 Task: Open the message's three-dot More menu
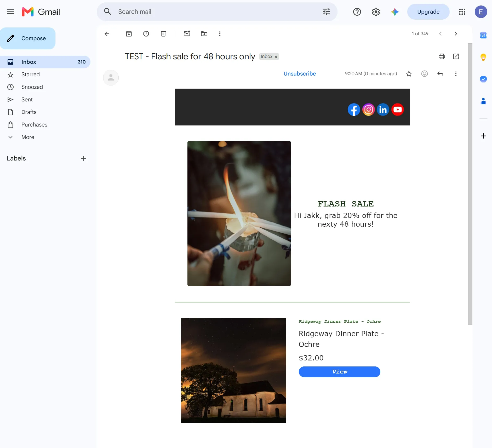click(456, 74)
